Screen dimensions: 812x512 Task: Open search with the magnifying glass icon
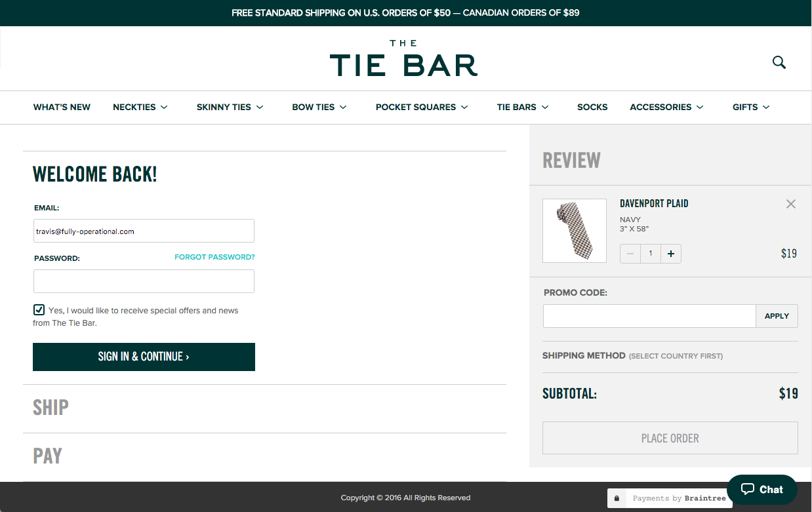(x=779, y=62)
